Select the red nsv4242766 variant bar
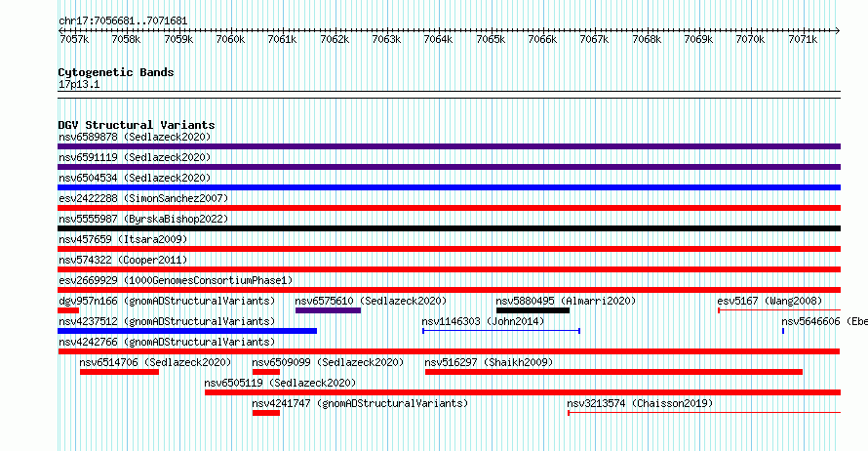This screenshot has height=451, width=868. click(x=449, y=351)
